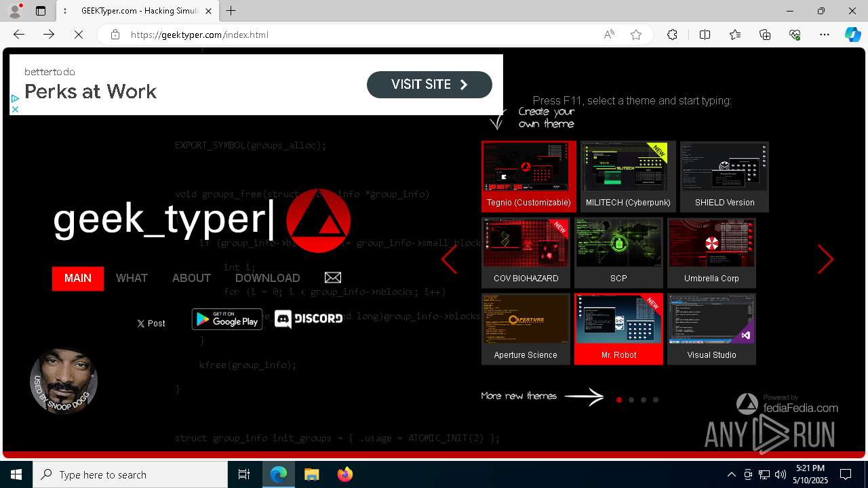Viewport: 868px width, 488px height.
Task: Close the ad with the X icon
Action: coord(15,109)
